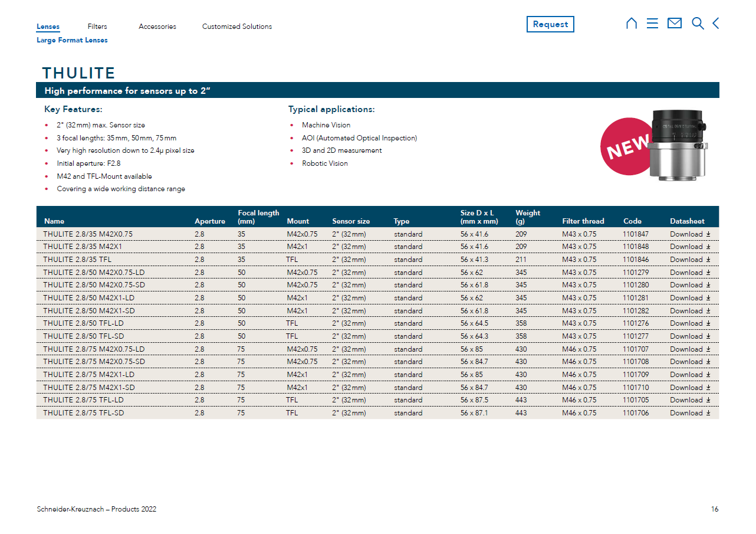Click weight cell 211
The width and height of the screenshot is (756, 534).
[x=521, y=260]
